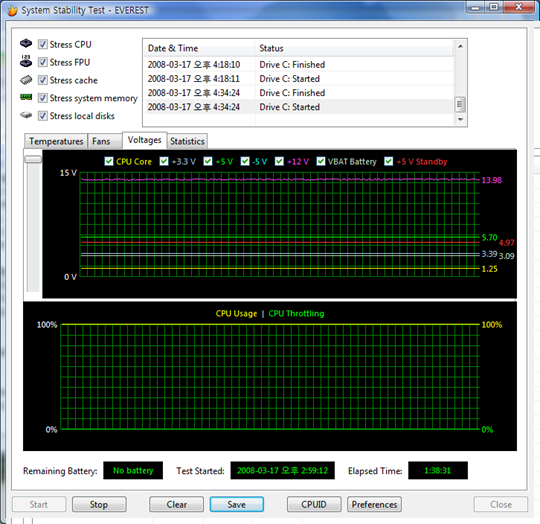
Task: Click the log list scroll up arrow
Action: 460,46
